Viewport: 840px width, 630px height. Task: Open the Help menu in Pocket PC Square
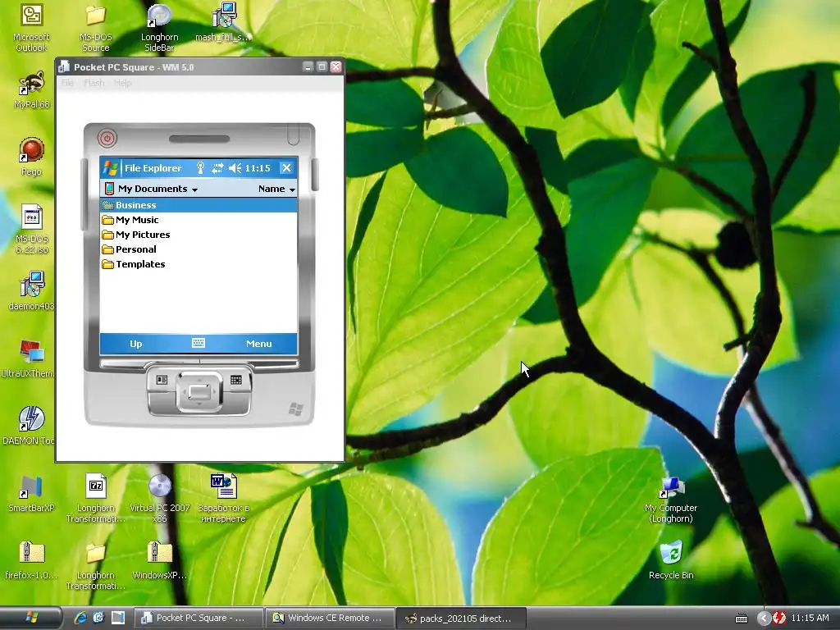tap(122, 83)
